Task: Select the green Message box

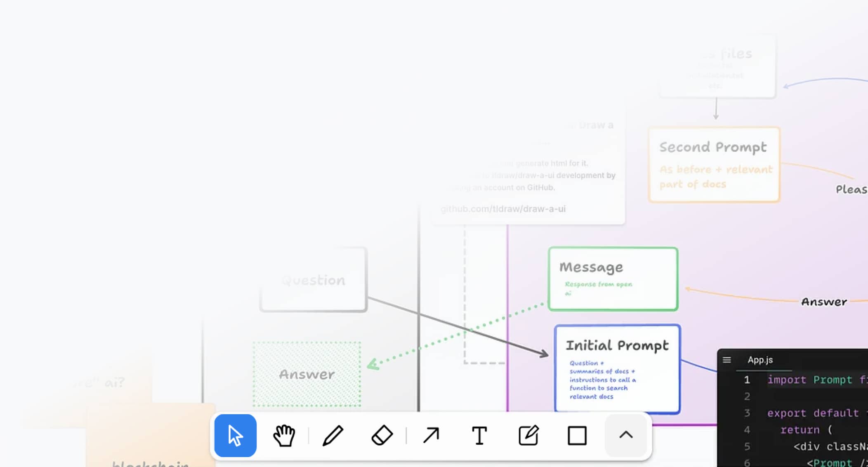Action: pyautogui.click(x=613, y=279)
